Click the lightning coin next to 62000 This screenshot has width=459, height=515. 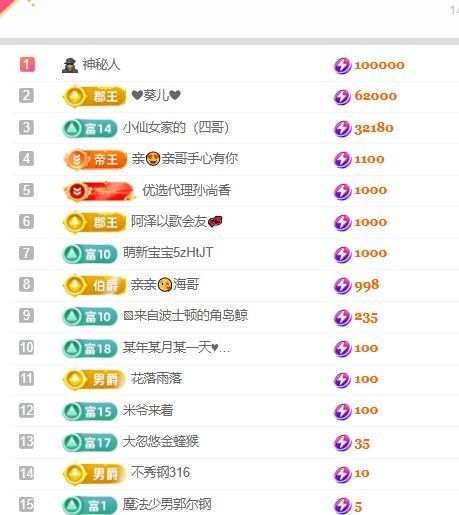coord(342,97)
